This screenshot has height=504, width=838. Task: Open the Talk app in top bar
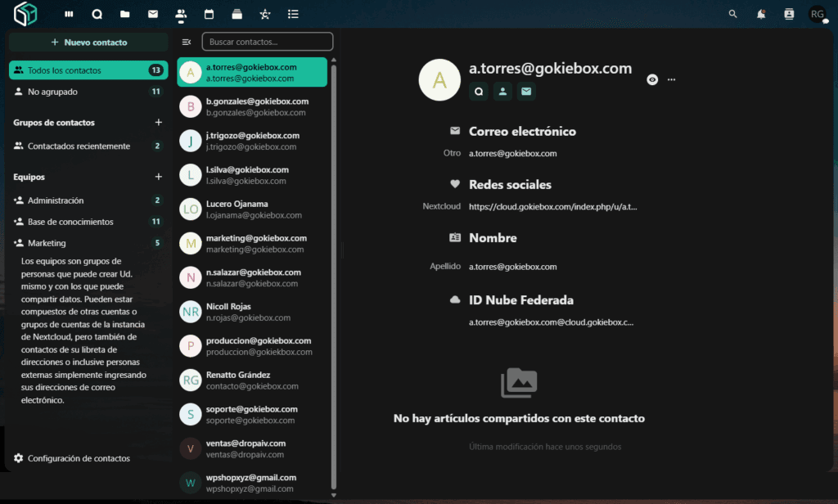coord(97,14)
